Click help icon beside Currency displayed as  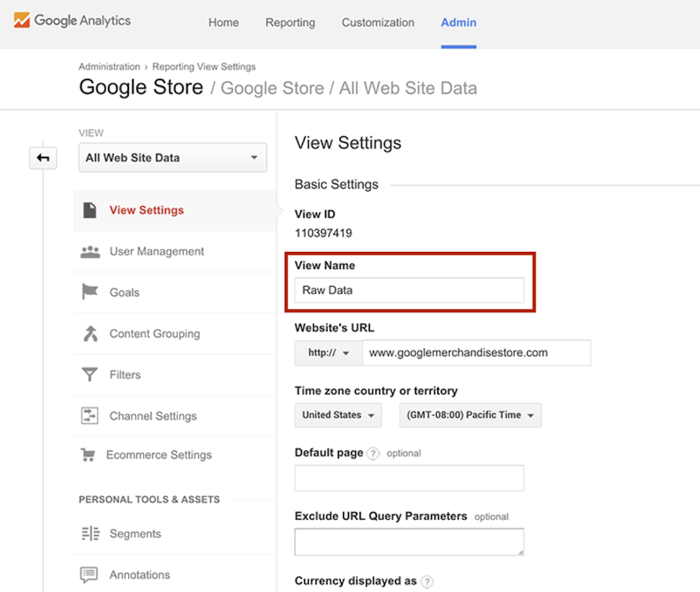(427, 582)
